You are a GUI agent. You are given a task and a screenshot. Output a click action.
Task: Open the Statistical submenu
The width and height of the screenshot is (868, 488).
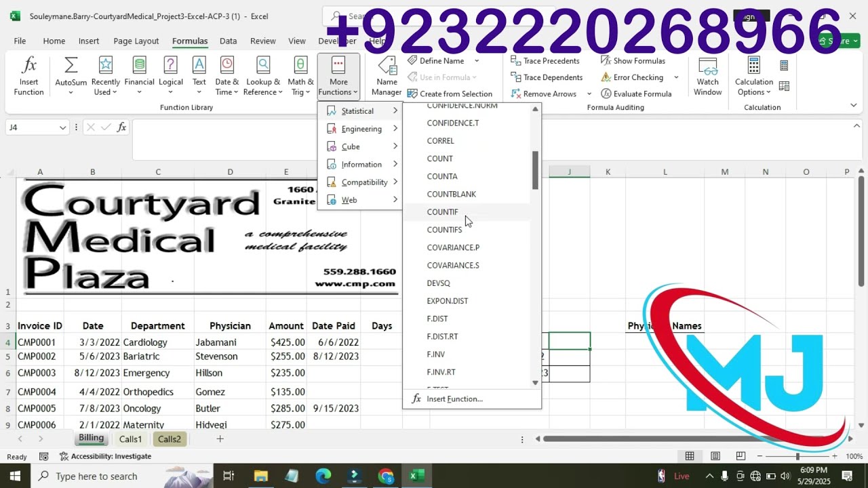[x=360, y=110]
